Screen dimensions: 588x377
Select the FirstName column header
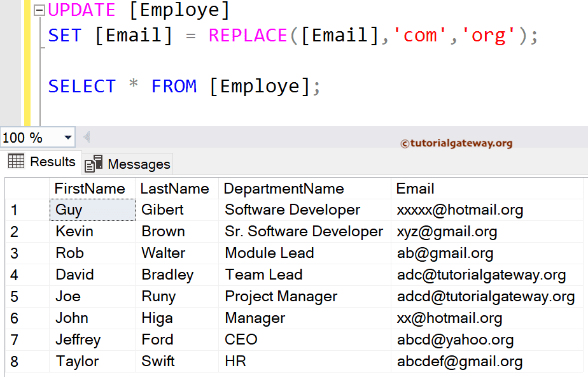pos(90,188)
